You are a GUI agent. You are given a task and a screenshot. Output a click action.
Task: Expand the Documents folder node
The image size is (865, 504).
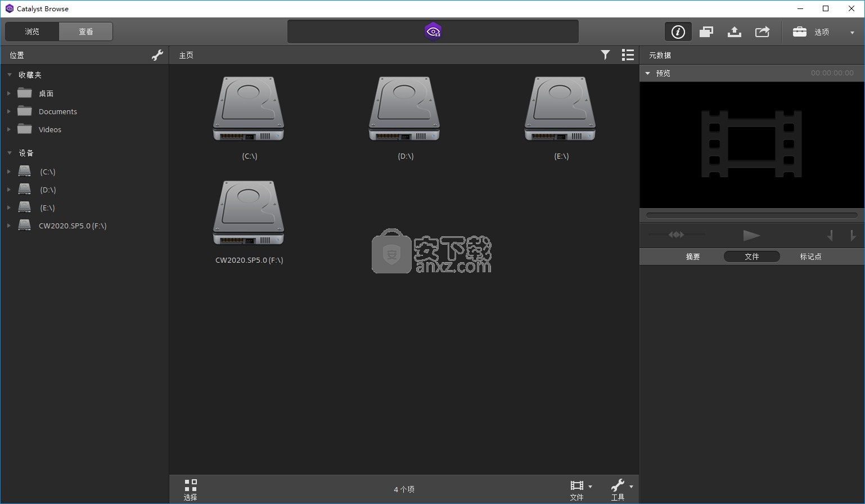pos(9,111)
